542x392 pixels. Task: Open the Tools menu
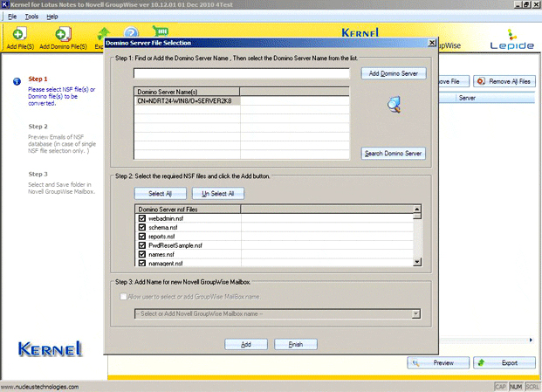click(31, 17)
